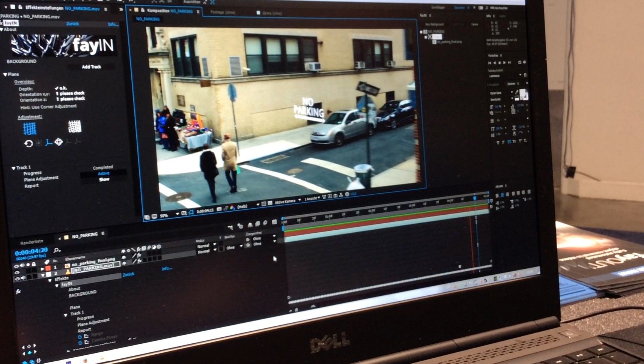Click the shy layers icon in timeline header
644x364 pixels.
(250, 224)
